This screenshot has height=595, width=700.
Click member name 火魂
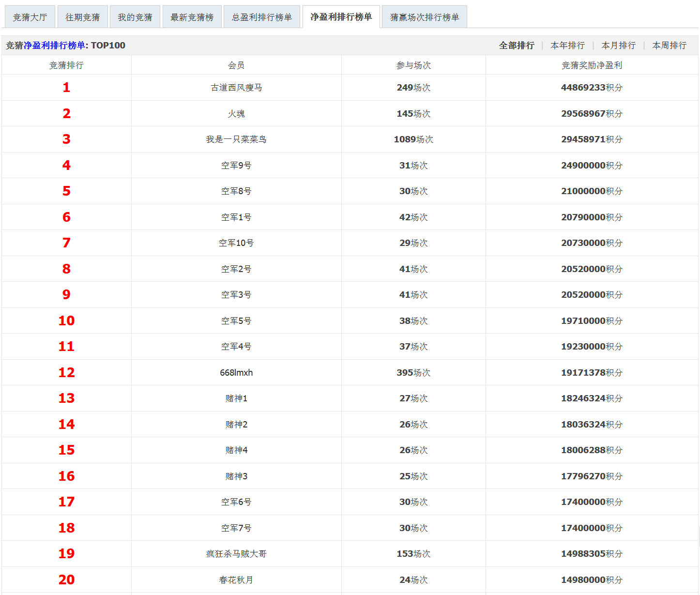[236, 114]
